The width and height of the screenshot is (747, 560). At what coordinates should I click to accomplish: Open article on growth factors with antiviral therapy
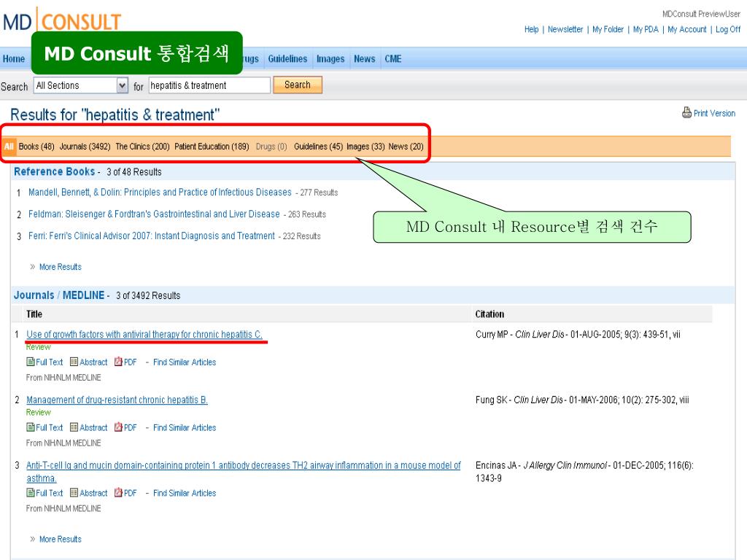[144, 334]
